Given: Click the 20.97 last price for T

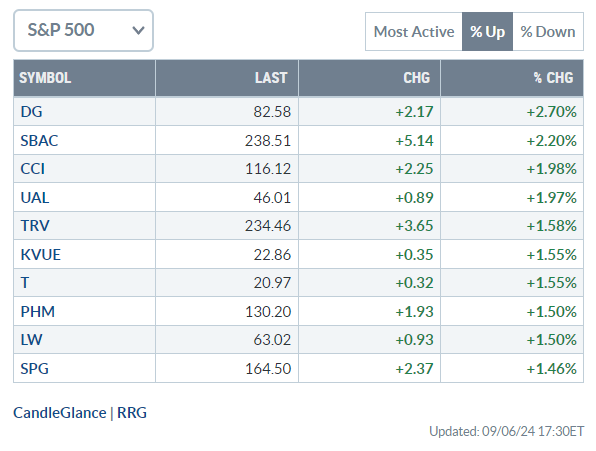Looking at the screenshot, I should pyautogui.click(x=272, y=283).
